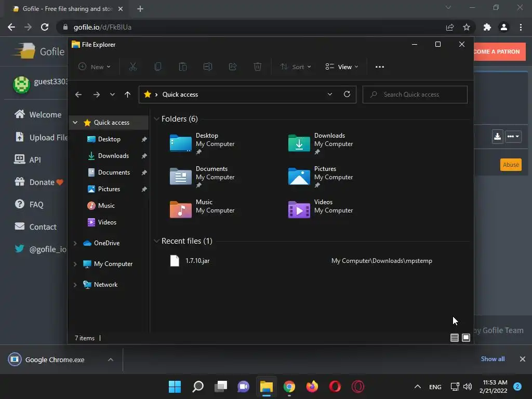
Task: Open the Downloads folder tile
Action: pos(320,143)
